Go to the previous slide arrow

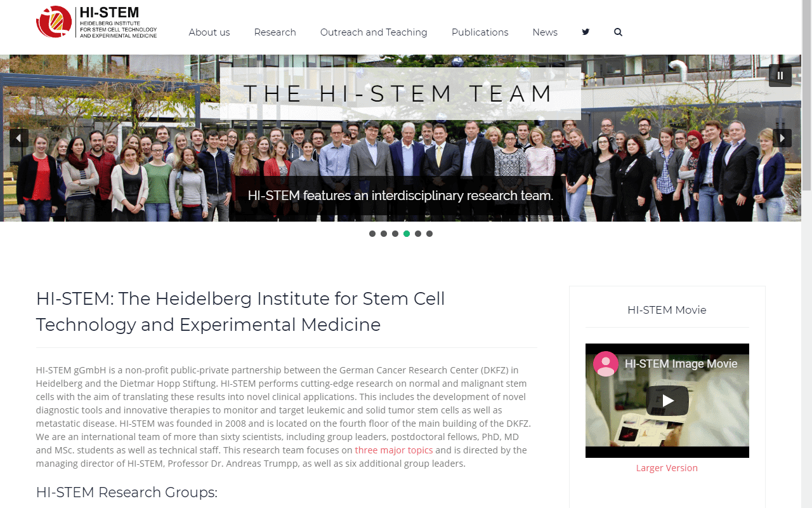click(x=19, y=138)
